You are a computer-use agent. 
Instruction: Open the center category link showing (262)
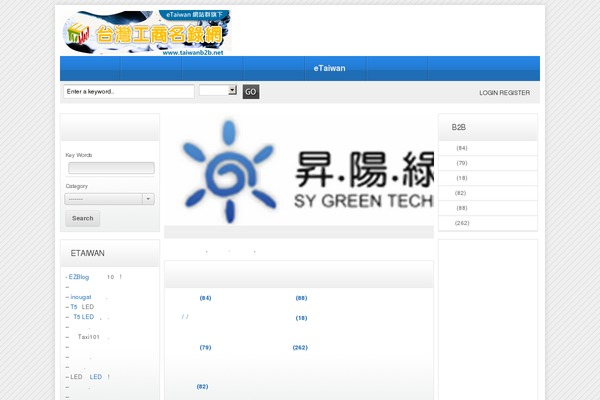300,348
